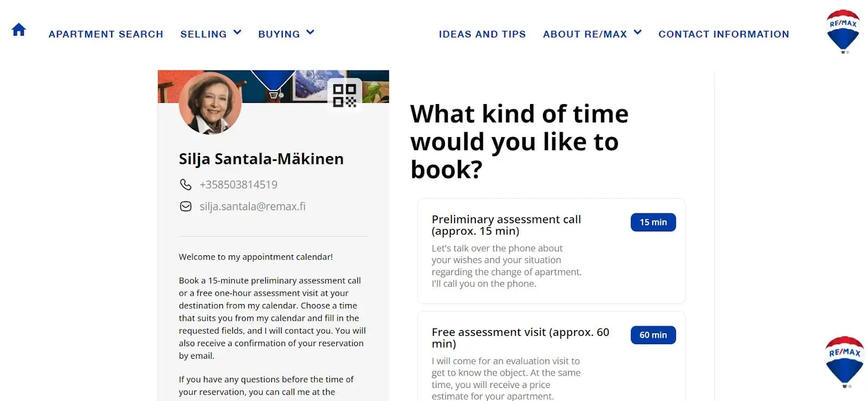Click phone number +358503814519 link
868x401 pixels.
(238, 185)
